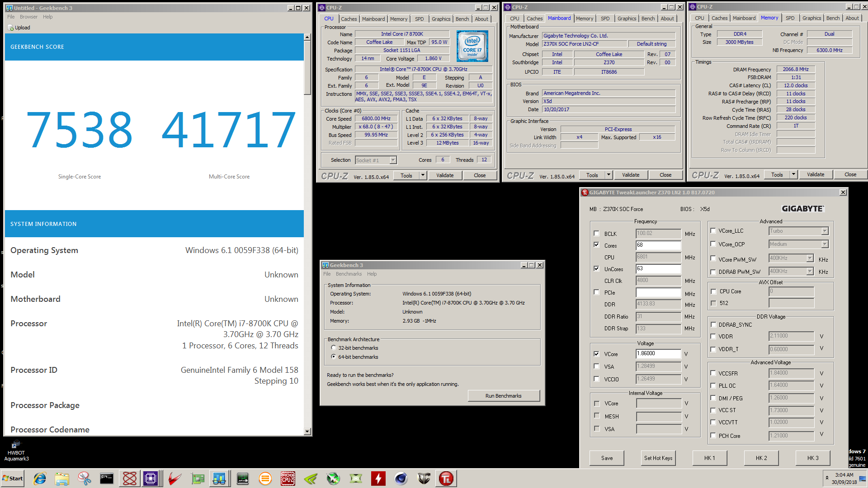
Task: Enable the PCIe frequency checkbox
Action: (x=596, y=292)
